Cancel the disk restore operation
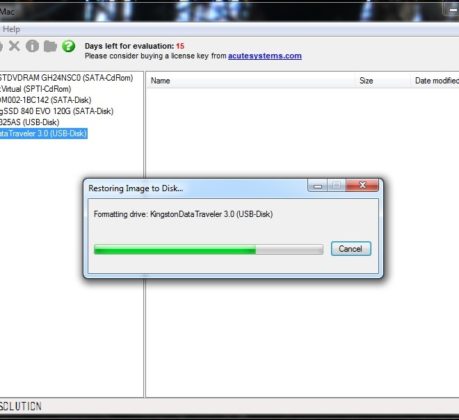459x420 pixels. [x=351, y=249]
